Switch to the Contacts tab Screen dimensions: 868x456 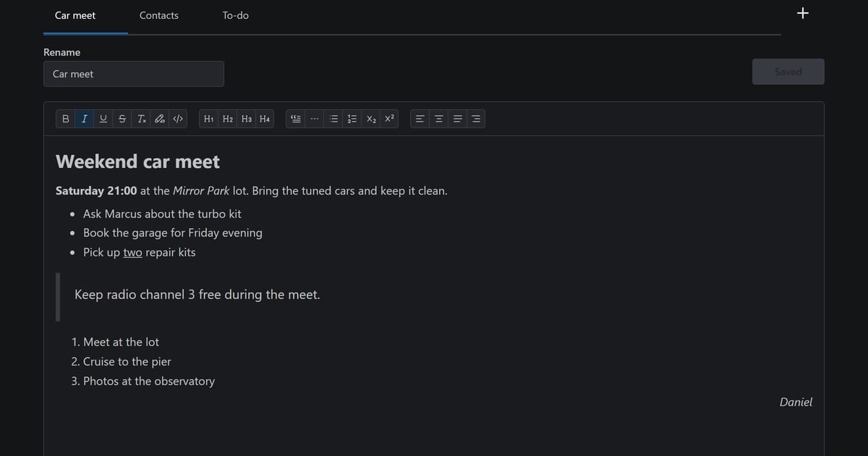click(159, 15)
